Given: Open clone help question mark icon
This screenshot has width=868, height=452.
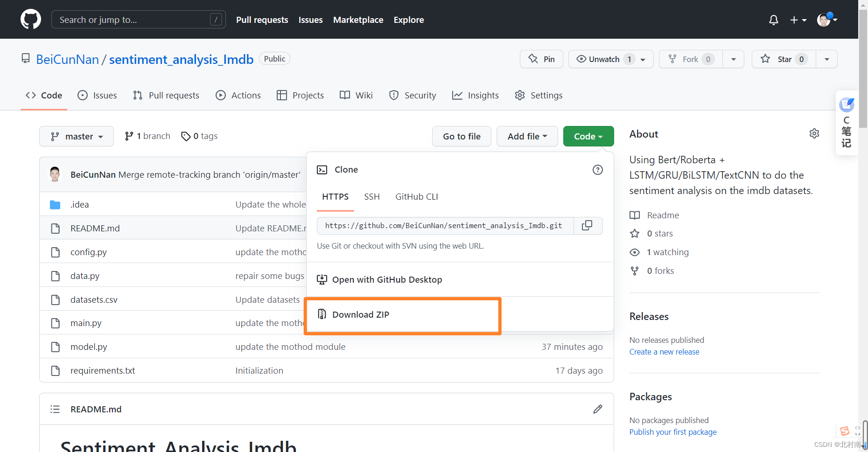Looking at the screenshot, I should tap(597, 170).
